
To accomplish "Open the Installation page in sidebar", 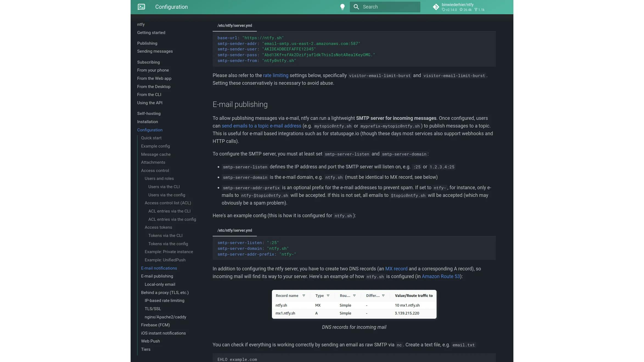I will [147, 122].
